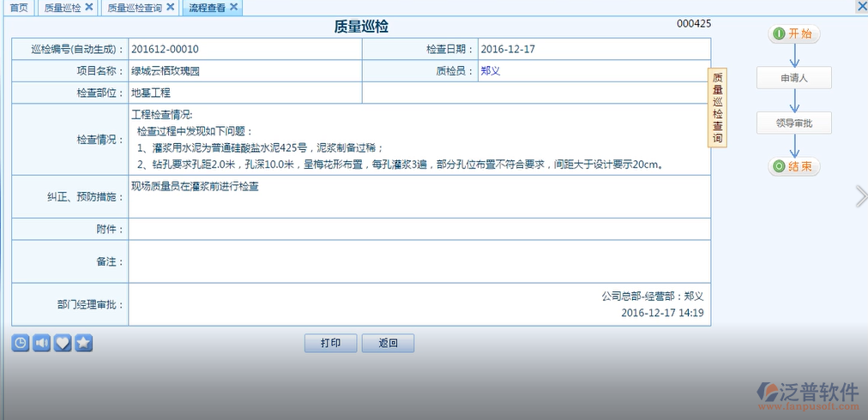Click the heart favorite icon
Viewport: 868px width, 420px height.
63,343
